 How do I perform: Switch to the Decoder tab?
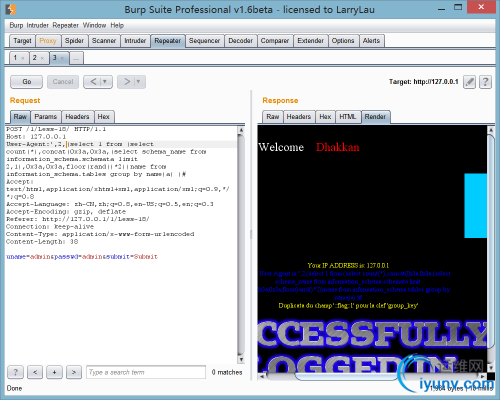pyautogui.click(x=240, y=41)
